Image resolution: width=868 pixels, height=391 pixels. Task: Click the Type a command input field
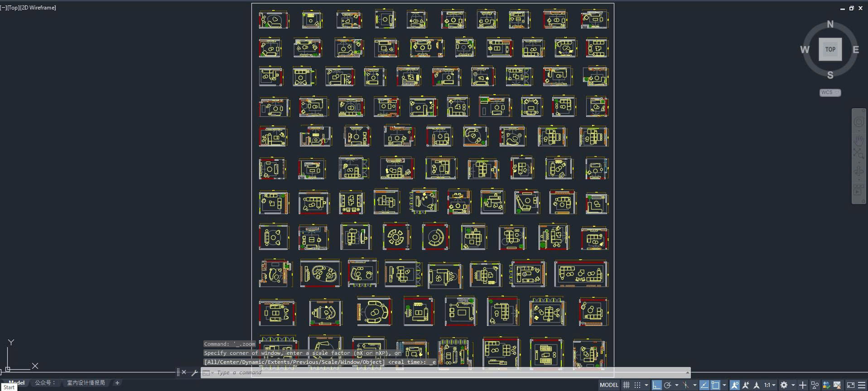click(448, 372)
